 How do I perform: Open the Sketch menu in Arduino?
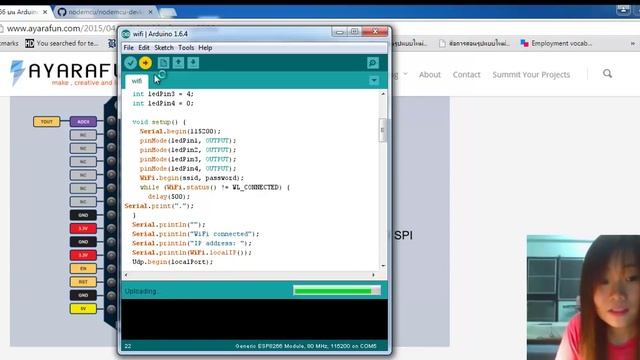coord(164,48)
